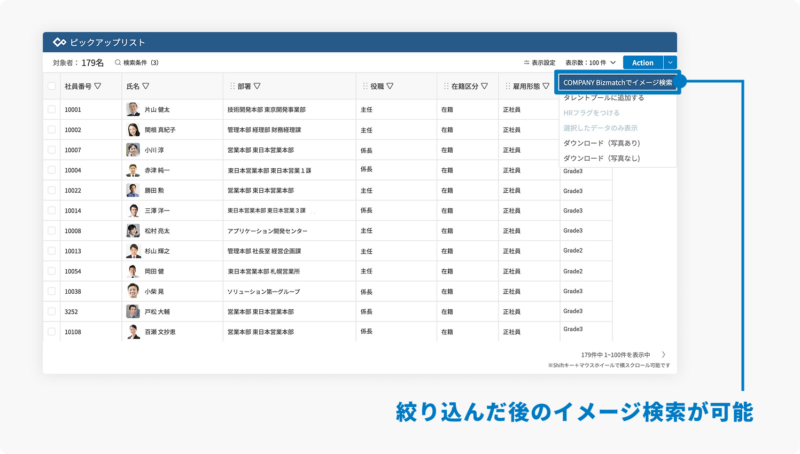Check the box for employee 10007
This screenshot has height=454, width=800.
coord(52,150)
